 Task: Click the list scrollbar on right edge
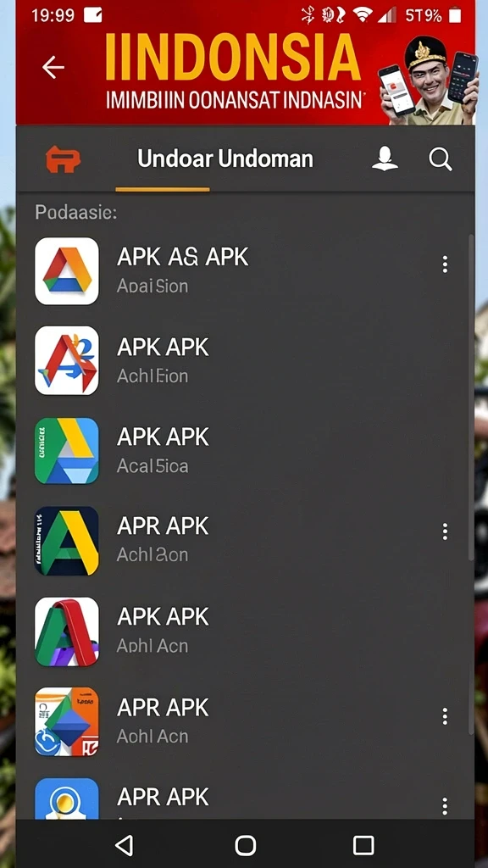point(471,397)
